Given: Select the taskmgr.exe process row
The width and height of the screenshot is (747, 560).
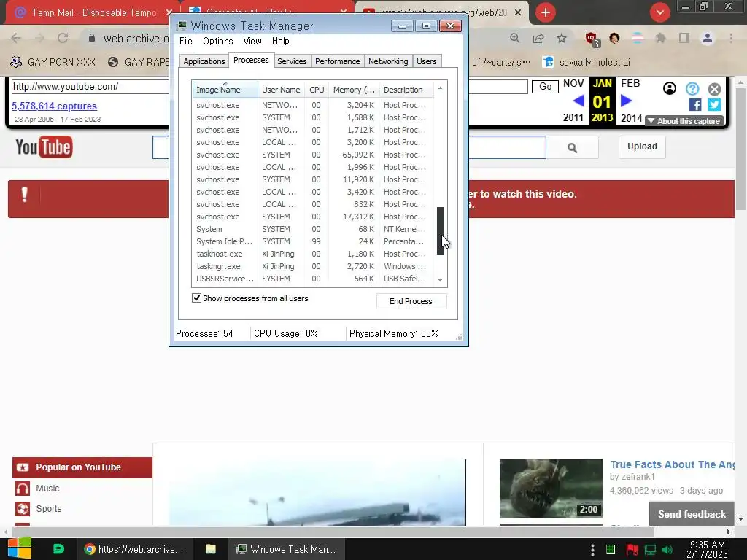Looking at the screenshot, I should [x=314, y=266].
